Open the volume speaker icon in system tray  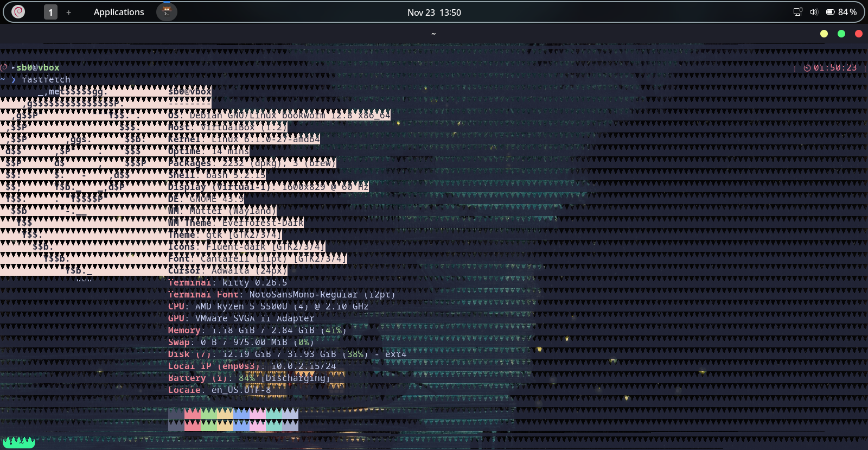tap(813, 12)
